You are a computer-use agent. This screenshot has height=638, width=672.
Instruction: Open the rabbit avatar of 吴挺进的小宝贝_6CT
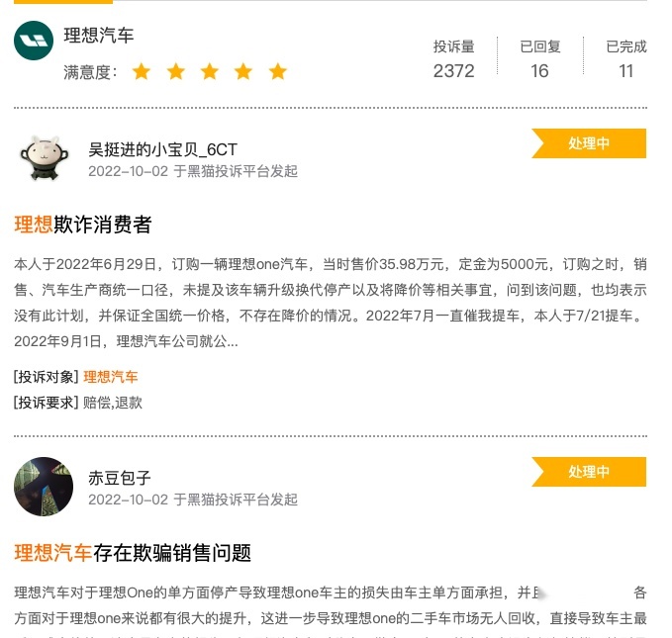point(45,157)
